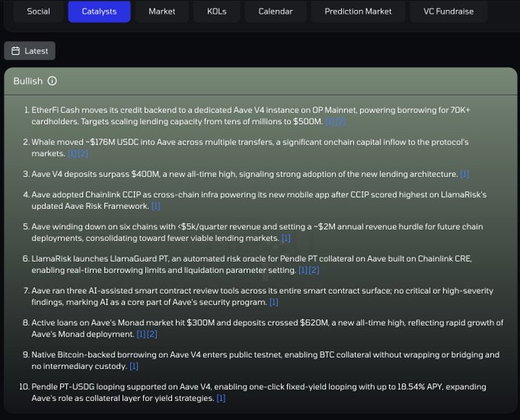This screenshot has width=520, height=420.
Task: Click text 'LlamaRisk launches LlamaGuard PT'
Action: point(100,259)
